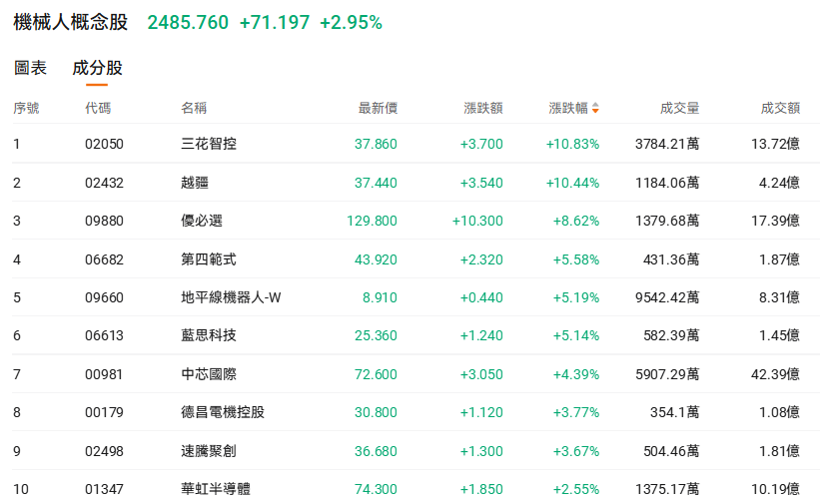This screenshot has height=504, width=820.
Task: Select 藍思科技 in the list
Action: coord(209,335)
